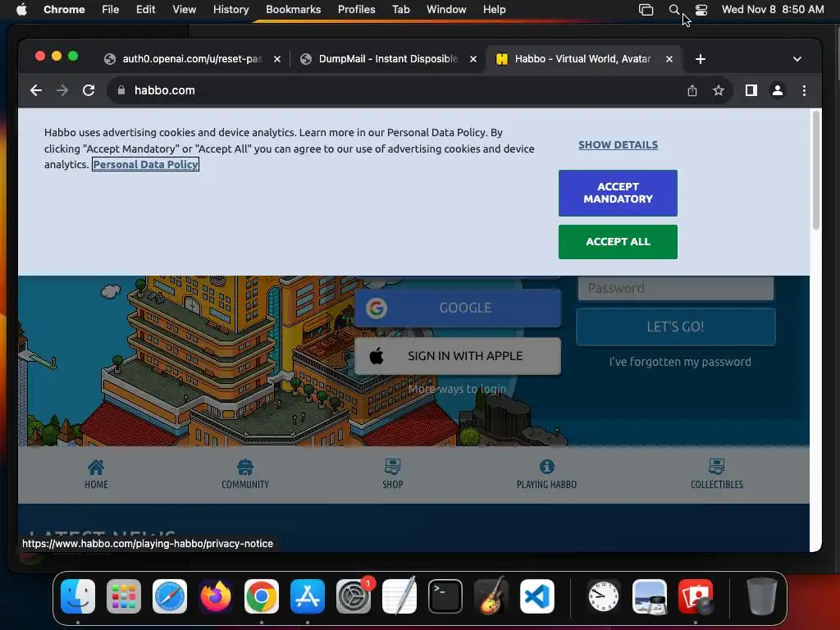Click ACCEPT ALL button
840x630 pixels.
point(618,242)
